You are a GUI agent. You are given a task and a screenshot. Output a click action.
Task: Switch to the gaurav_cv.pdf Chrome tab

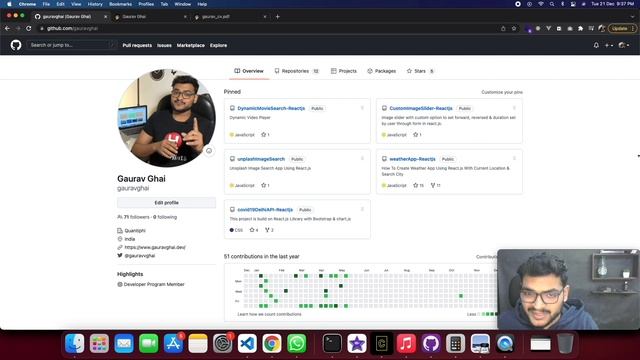pyautogui.click(x=229, y=17)
